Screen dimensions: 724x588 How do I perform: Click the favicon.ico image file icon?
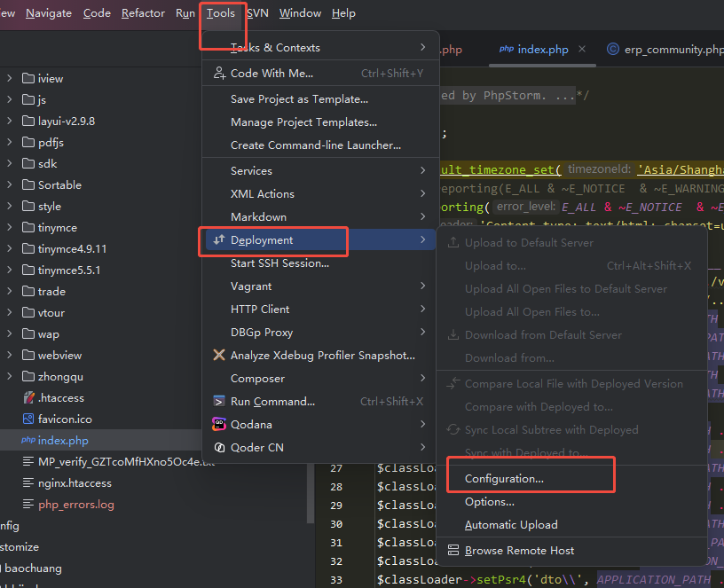(x=28, y=419)
